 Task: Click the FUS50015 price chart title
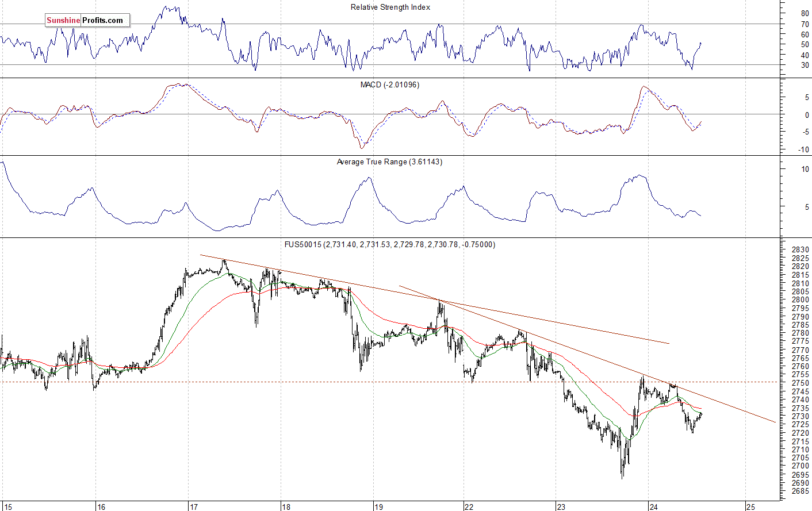point(390,244)
